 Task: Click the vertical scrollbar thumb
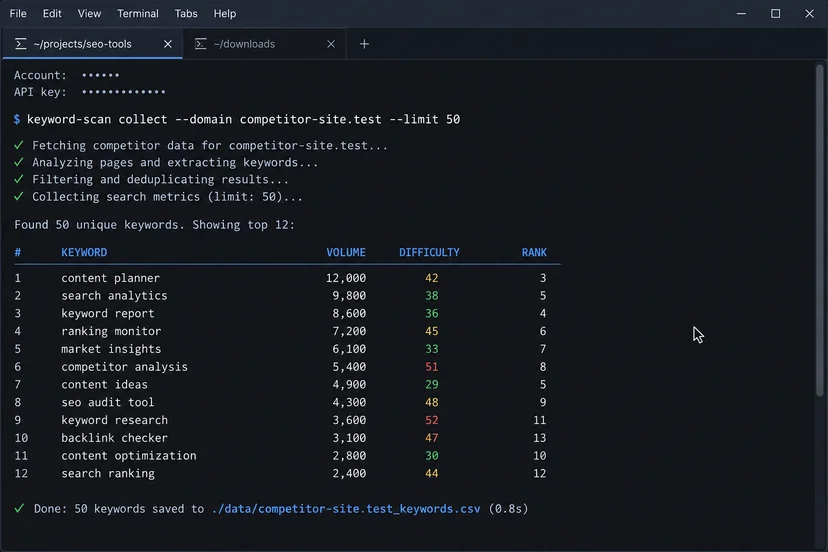pyautogui.click(x=820, y=230)
